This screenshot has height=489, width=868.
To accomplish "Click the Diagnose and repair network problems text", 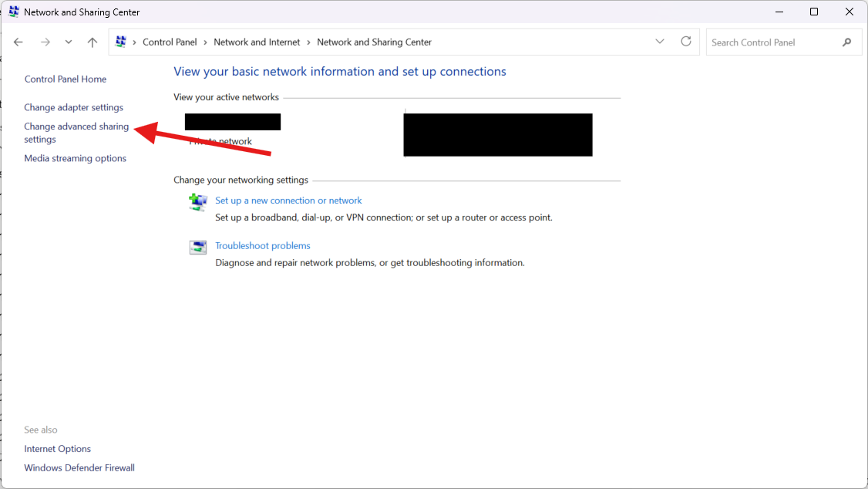I will click(x=370, y=262).
